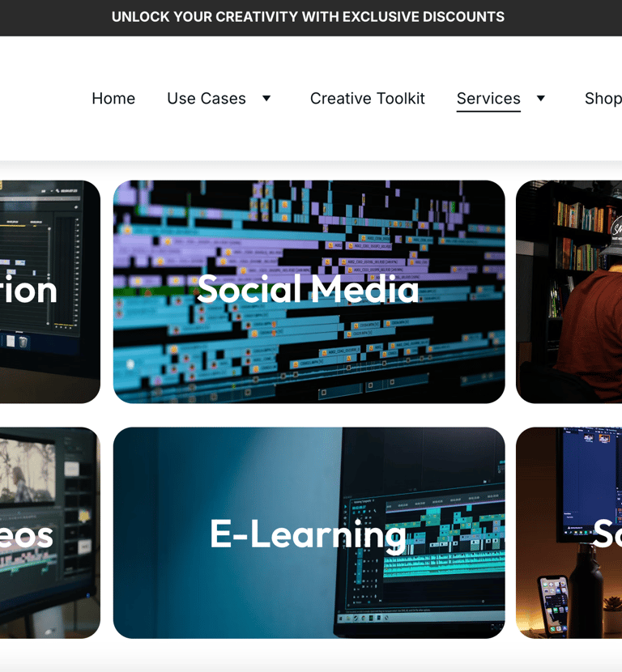Click the "E-Learning" heading text

[308, 534]
